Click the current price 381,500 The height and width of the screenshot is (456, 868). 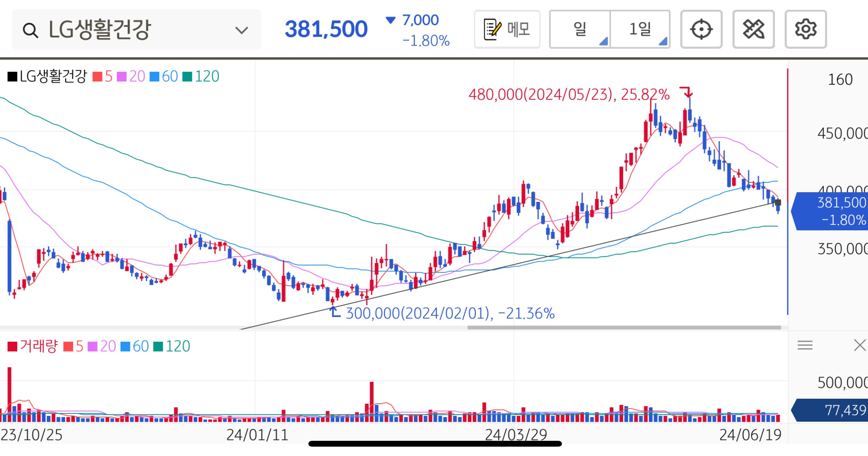[x=326, y=29]
